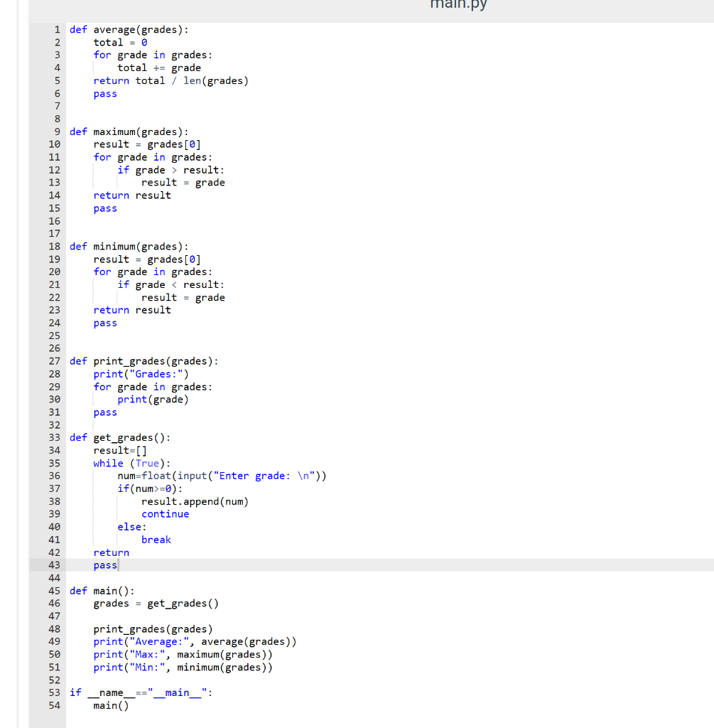This screenshot has width=714, height=728.
Task: Click the __name__ == __main__ check line
Action: tap(142, 692)
